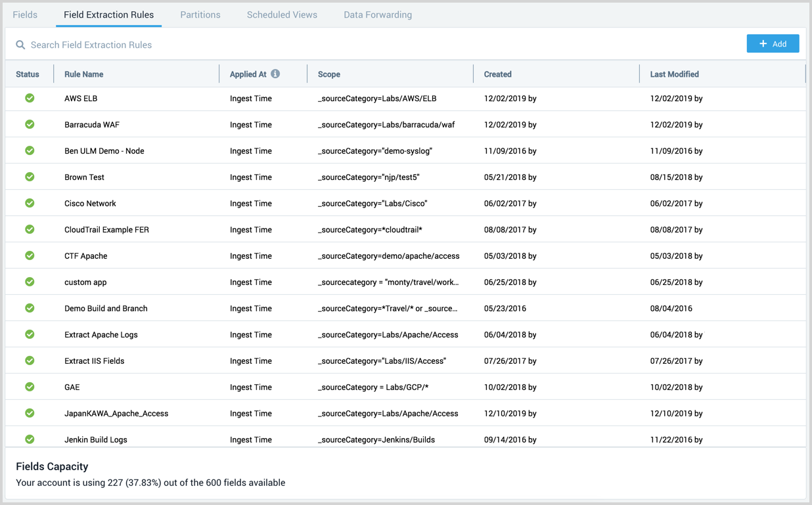Open the CloudTrail Example FER rule

[x=106, y=230]
